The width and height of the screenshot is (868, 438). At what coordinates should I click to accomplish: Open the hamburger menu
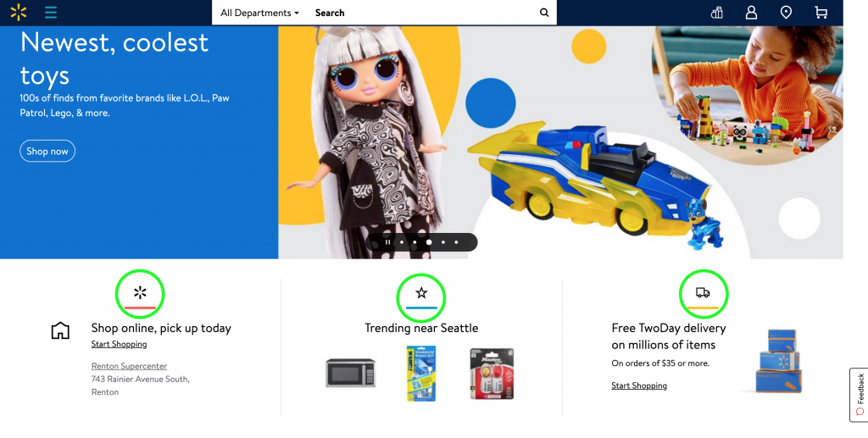[x=51, y=12]
